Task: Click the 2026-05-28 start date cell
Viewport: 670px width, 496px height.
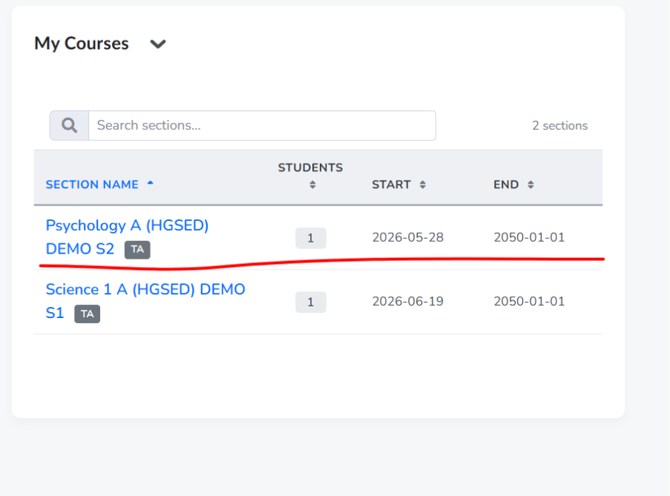Action: pyautogui.click(x=408, y=238)
